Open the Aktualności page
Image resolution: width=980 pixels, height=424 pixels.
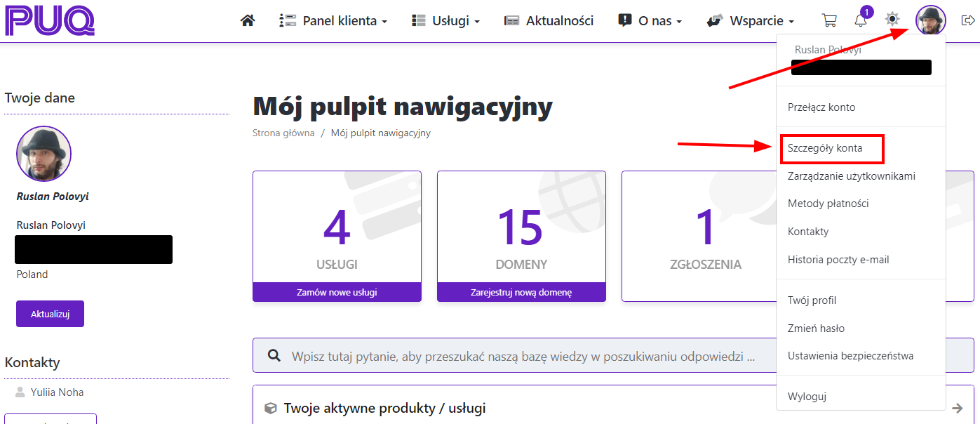click(549, 21)
